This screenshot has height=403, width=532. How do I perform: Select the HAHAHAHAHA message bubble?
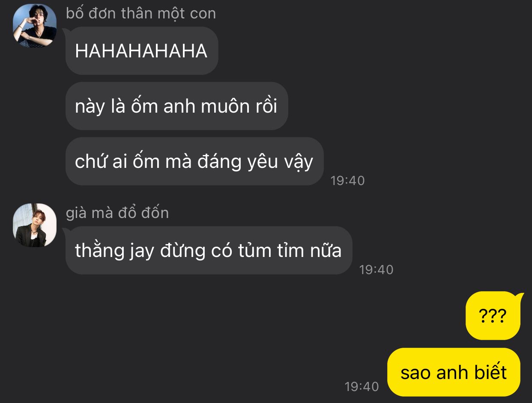pos(142,51)
